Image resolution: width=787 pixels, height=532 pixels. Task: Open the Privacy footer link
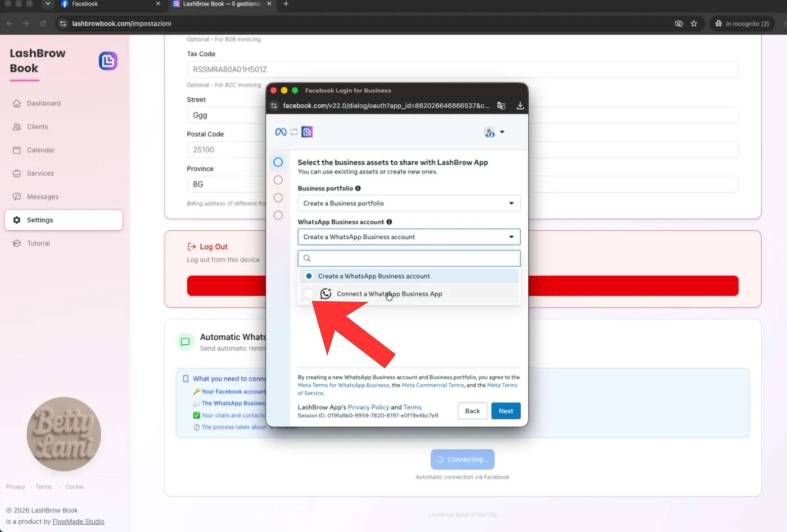(x=16, y=487)
